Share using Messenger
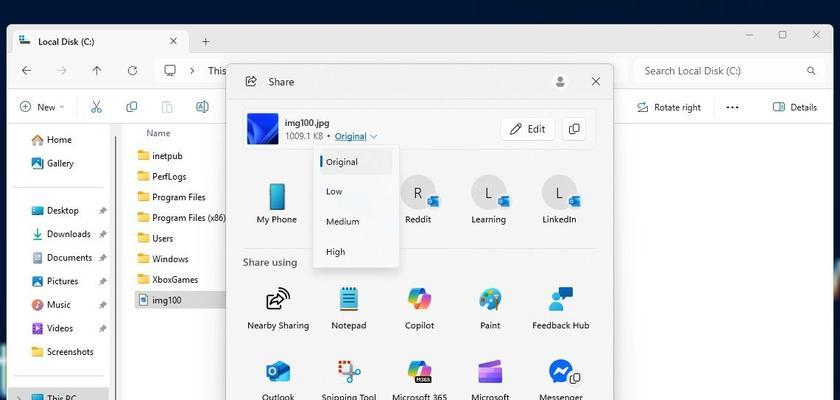 [x=560, y=380]
